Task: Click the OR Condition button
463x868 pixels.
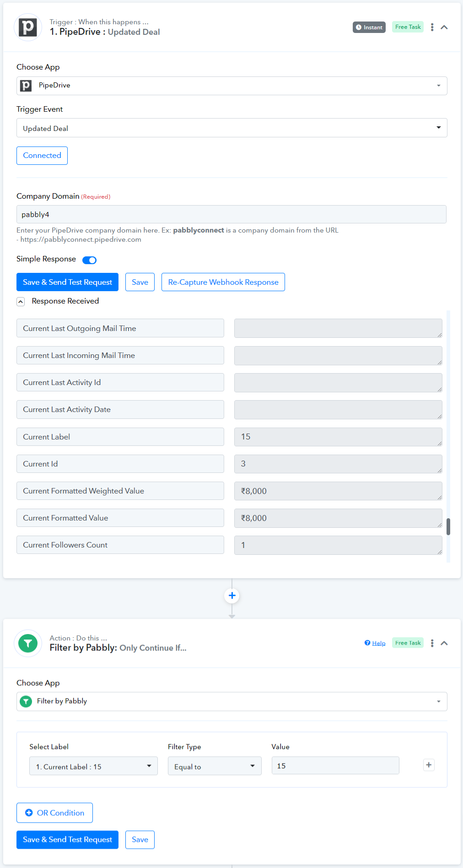Action: pyautogui.click(x=54, y=813)
